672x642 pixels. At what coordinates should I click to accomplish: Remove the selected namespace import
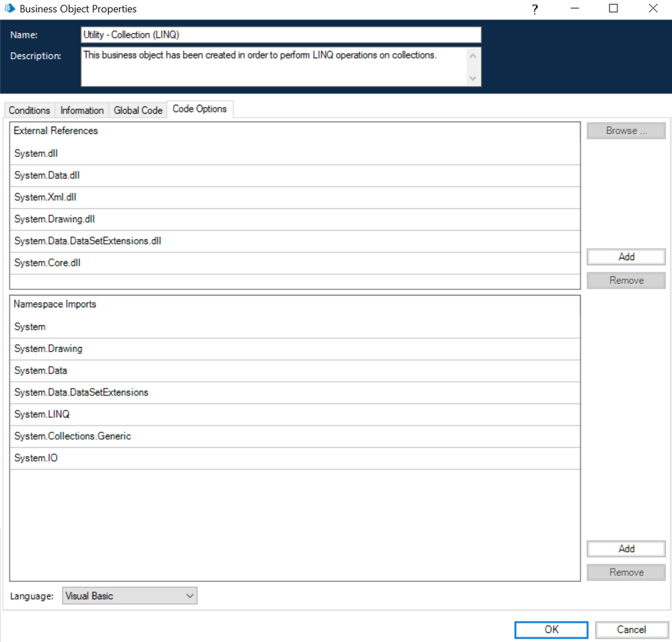pyautogui.click(x=626, y=573)
